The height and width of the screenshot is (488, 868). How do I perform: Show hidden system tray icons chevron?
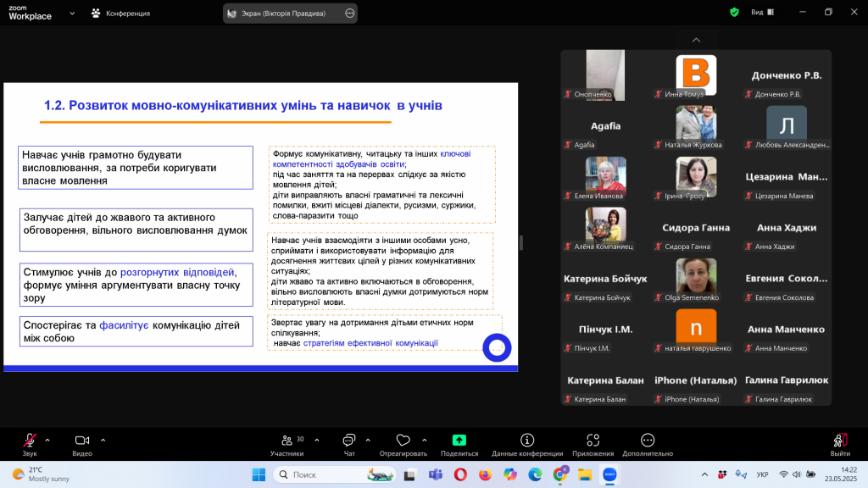704,474
